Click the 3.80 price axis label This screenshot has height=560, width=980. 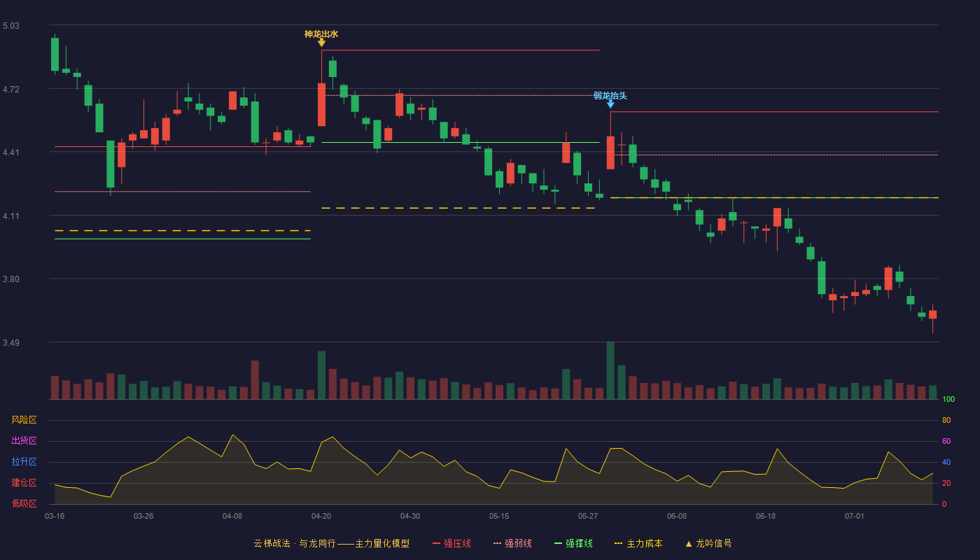[x=11, y=279]
